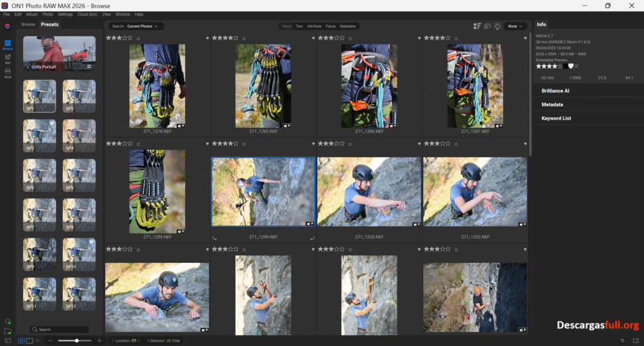644x346 pixels.
Task: Go back from Gritty Portrait presets category
Action: (28, 67)
